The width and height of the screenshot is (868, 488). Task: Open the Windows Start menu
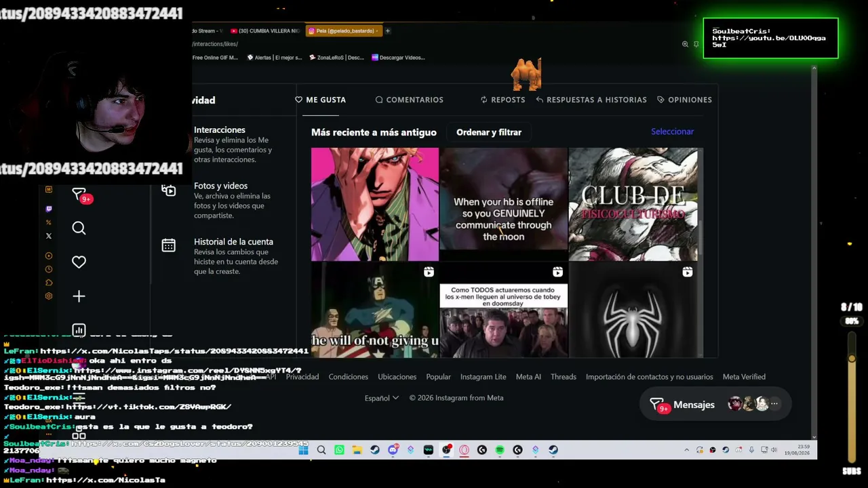coord(303,449)
